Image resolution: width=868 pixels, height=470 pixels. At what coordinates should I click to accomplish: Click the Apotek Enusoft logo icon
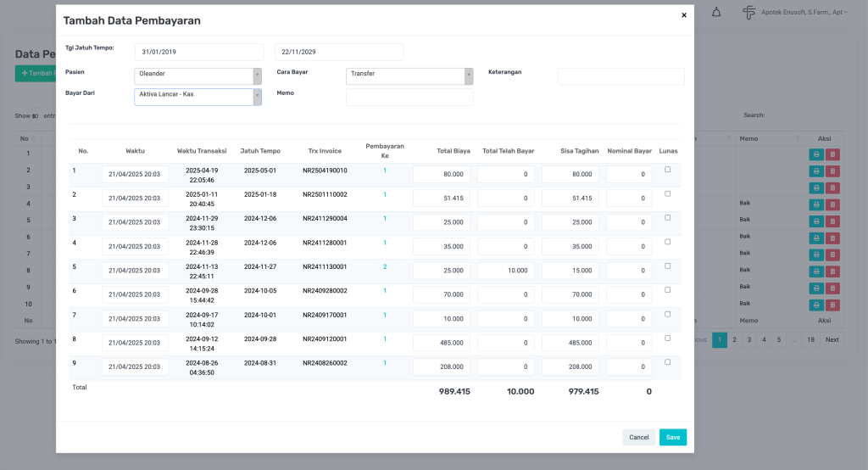[748, 12]
